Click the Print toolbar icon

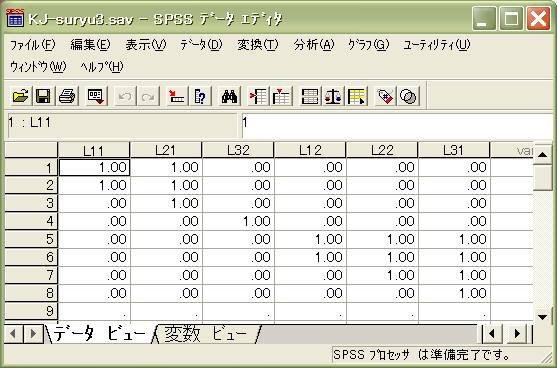[x=67, y=96]
